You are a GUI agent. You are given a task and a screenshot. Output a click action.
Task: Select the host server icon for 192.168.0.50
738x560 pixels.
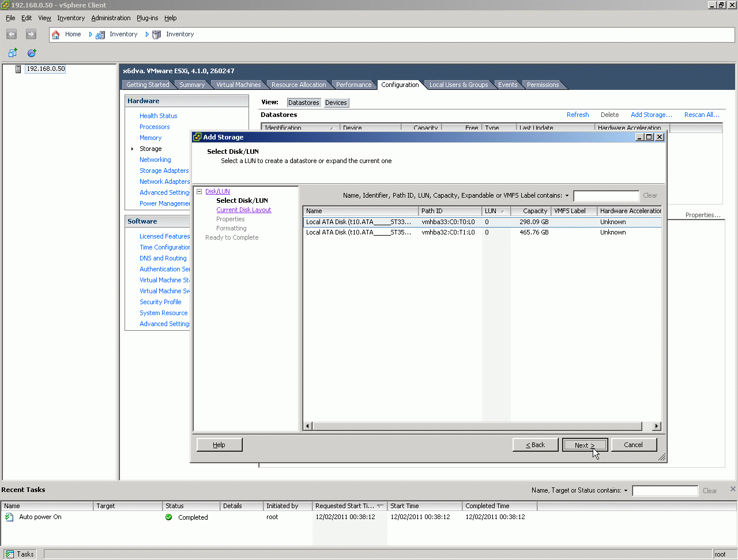pyautogui.click(x=18, y=69)
